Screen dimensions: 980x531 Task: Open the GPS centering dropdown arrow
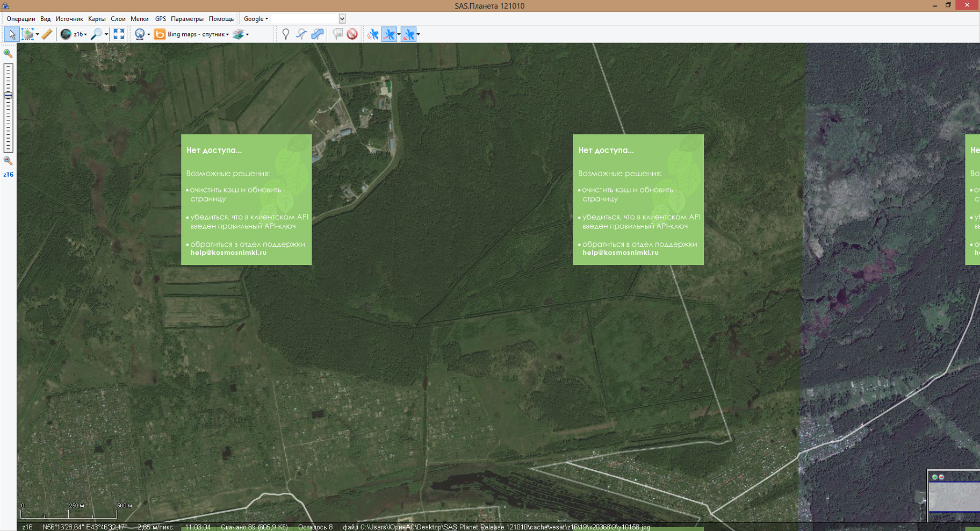pos(419,34)
